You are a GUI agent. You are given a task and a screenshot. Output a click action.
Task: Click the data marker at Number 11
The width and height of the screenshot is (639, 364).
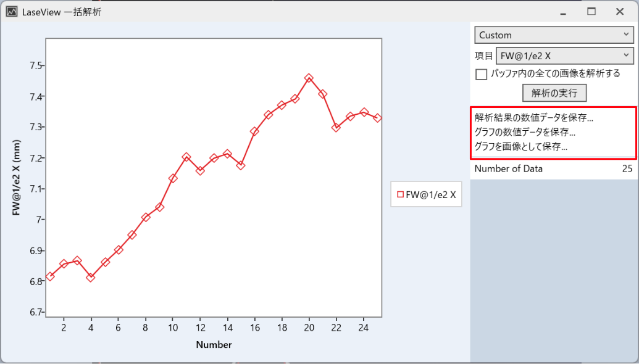click(x=186, y=157)
